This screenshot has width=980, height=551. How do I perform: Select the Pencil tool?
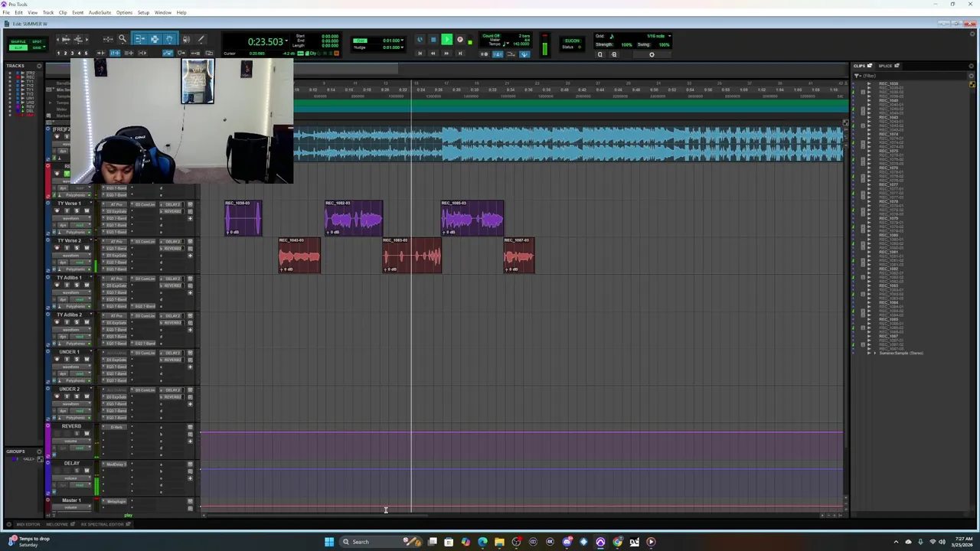[201, 39]
